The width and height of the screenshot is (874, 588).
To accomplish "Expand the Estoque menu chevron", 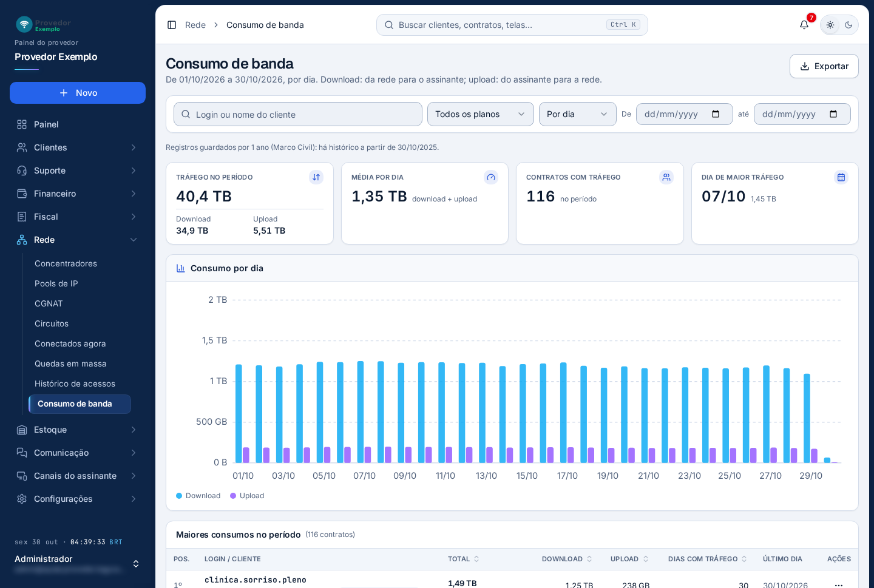I will [x=134, y=430].
